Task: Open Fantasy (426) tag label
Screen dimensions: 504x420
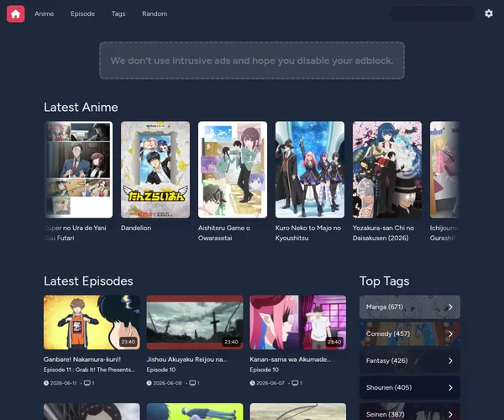Action: click(386, 360)
